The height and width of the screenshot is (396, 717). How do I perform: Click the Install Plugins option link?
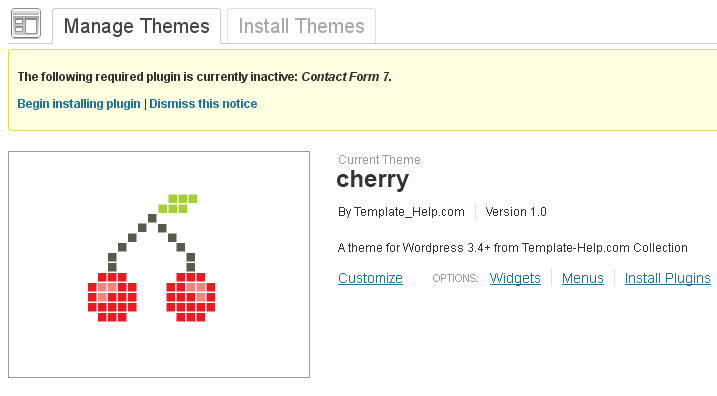click(667, 278)
